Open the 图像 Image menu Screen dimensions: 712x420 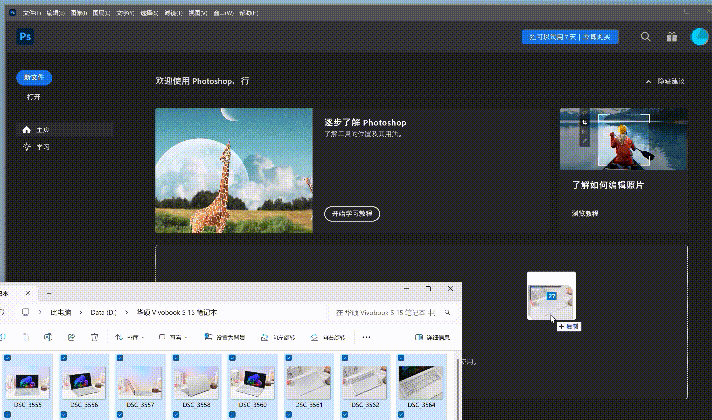[x=79, y=13]
